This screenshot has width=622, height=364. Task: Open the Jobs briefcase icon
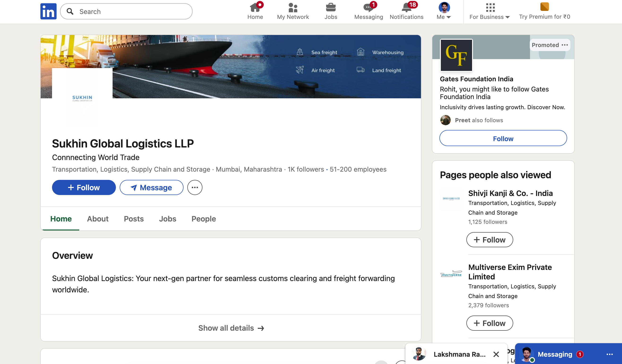point(330,8)
